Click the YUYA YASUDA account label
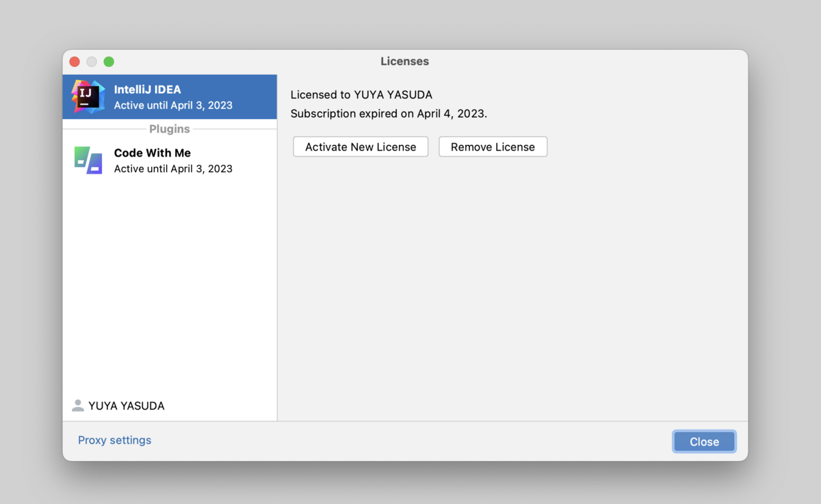 [x=126, y=405]
